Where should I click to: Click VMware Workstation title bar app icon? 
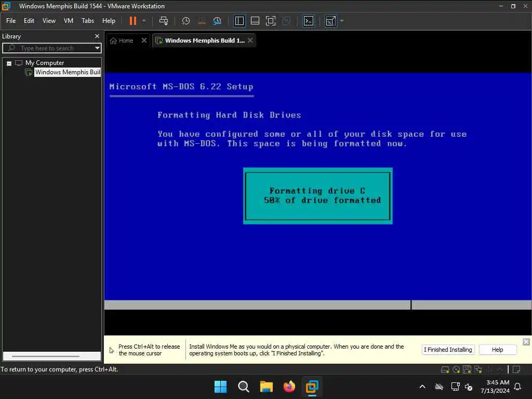pyautogui.click(x=6, y=6)
